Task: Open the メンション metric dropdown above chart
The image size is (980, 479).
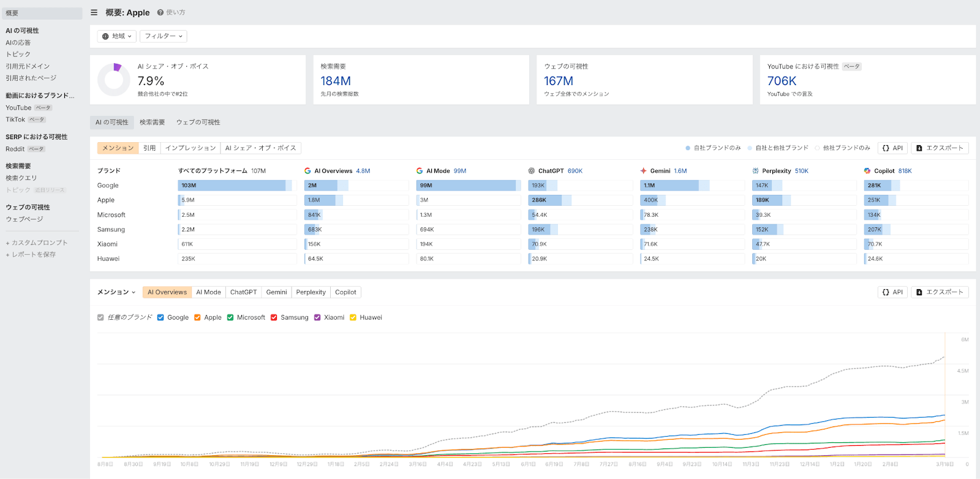Action: 116,292
